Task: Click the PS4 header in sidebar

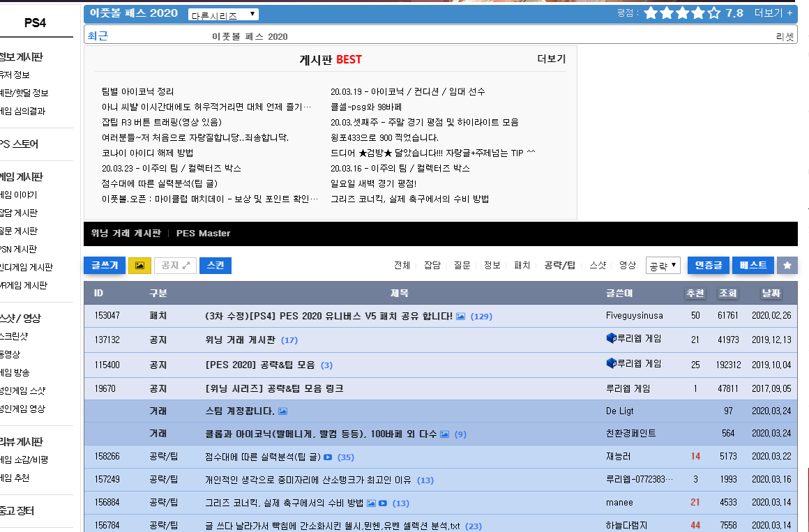Action: 35,23
